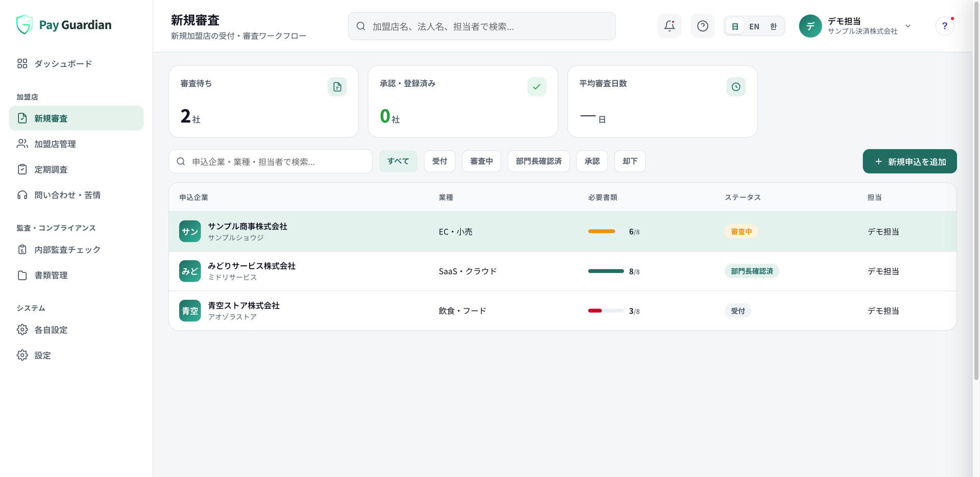Viewport: 980px width, 477px height.
Task: Click the 審査中 status badge
Action: click(x=741, y=231)
